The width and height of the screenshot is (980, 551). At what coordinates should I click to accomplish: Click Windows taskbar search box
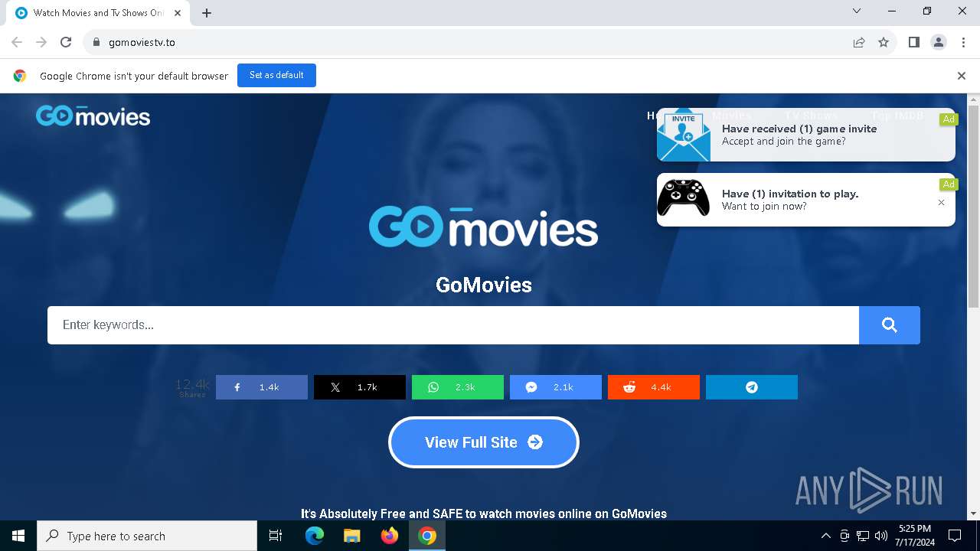coord(147,536)
